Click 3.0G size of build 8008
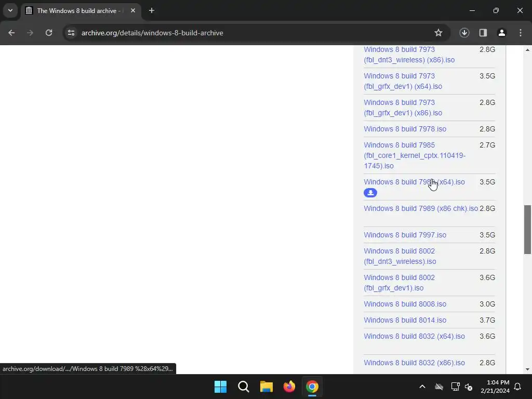Viewport: 532px width, 399px height. pos(487,304)
